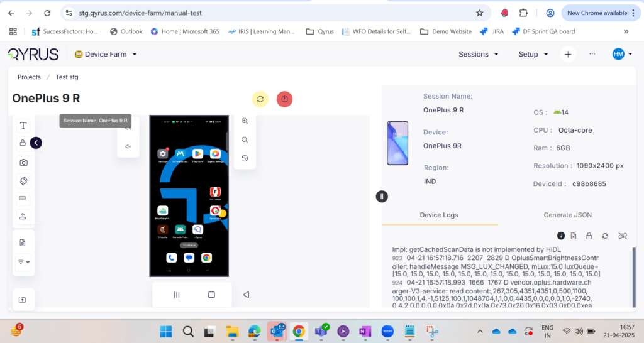Toggle the lock icon above device logs
This screenshot has width=644, height=343.
[x=589, y=236]
